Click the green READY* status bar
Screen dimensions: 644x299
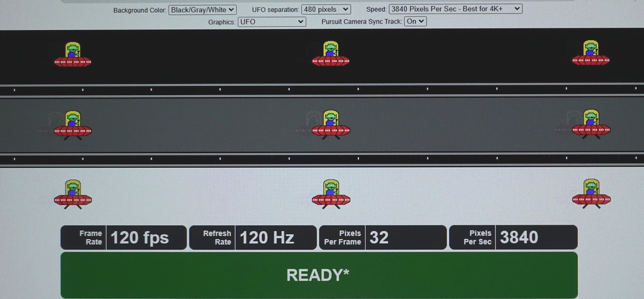(319, 275)
